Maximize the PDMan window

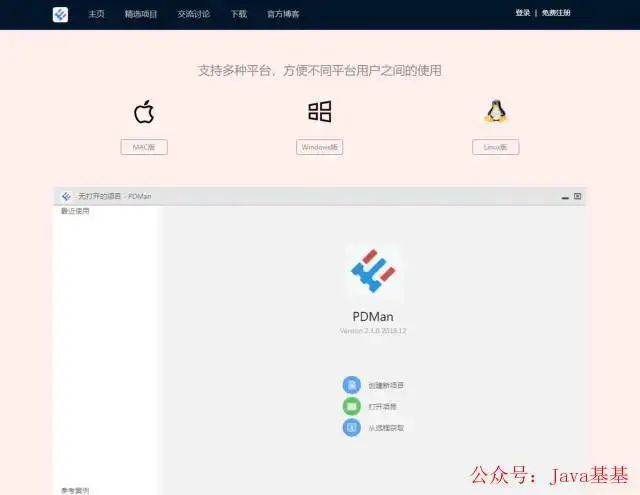[x=578, y=196]
